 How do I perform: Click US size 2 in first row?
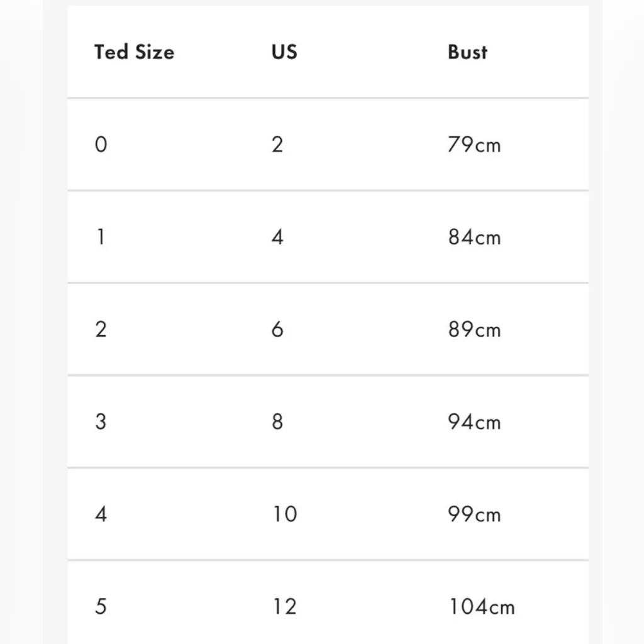tap(277, 145)
